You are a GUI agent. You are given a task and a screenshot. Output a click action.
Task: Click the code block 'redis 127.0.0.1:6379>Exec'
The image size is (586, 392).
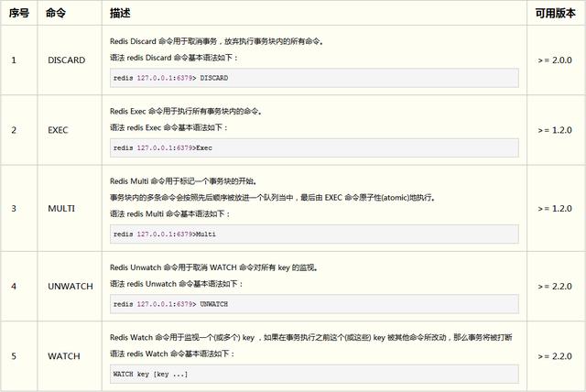[314, 148]
